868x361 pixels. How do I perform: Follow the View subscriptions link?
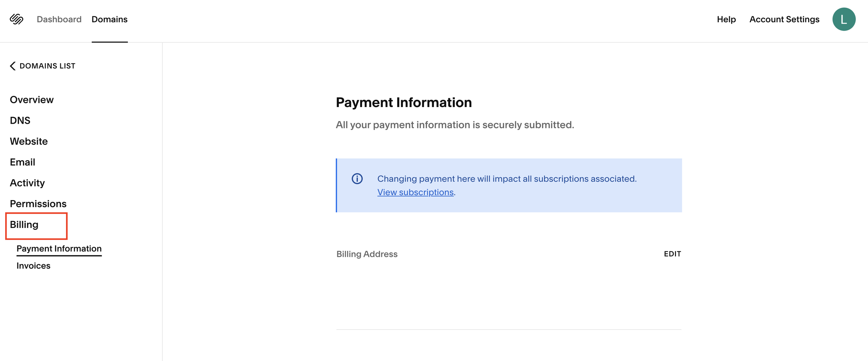click(x=415, y=192)
